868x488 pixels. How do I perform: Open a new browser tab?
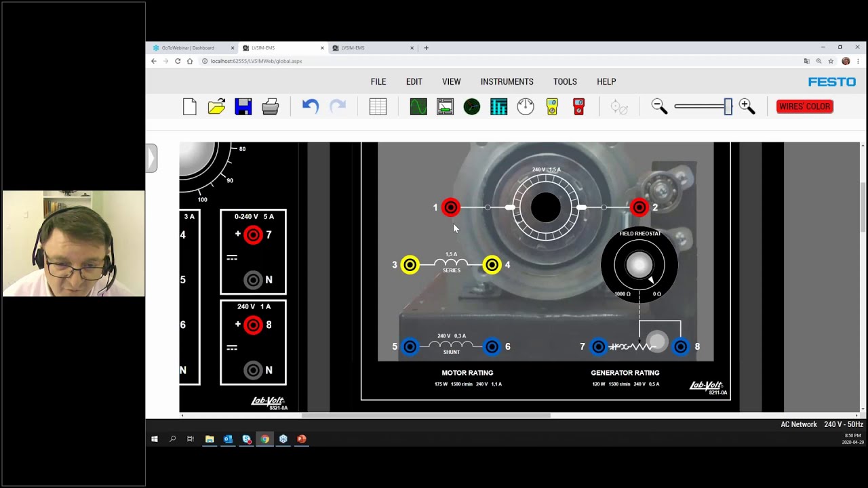426,48
